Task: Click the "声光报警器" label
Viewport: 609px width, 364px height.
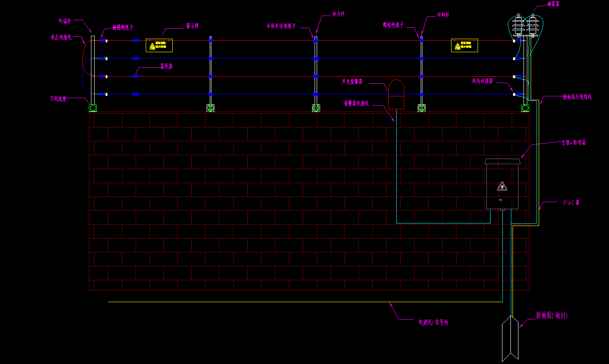Action: (x=352, y=82)
